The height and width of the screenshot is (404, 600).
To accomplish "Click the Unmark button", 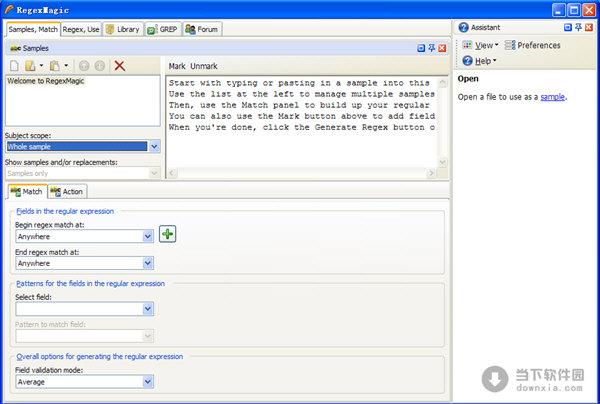I will 204,66.
